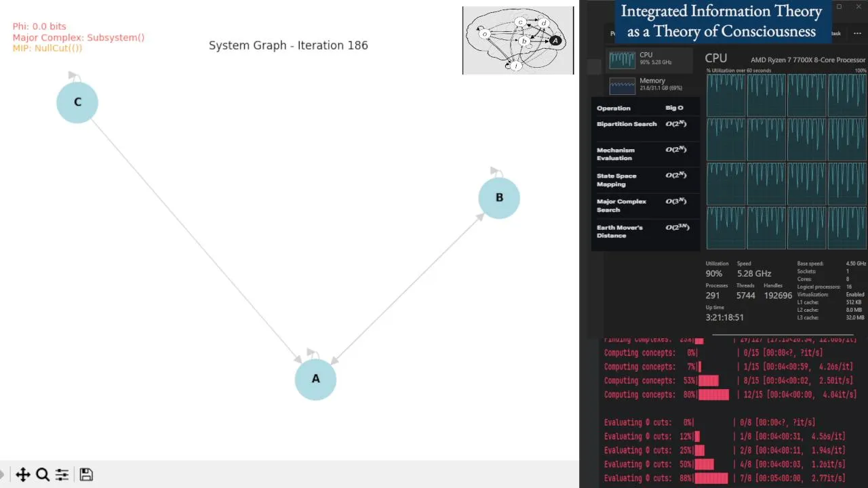
Task: Click node B in the system graph
Action: 499,198
